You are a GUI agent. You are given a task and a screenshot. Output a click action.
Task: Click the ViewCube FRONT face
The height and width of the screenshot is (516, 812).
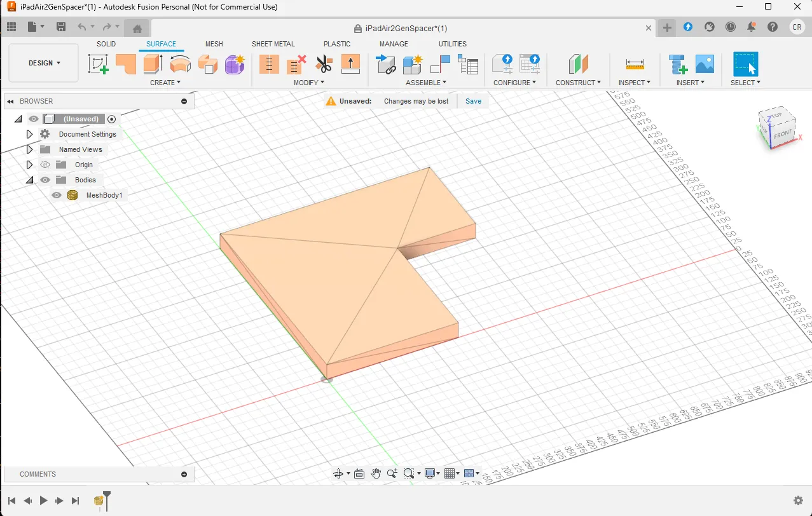click(x=782, y=134)
